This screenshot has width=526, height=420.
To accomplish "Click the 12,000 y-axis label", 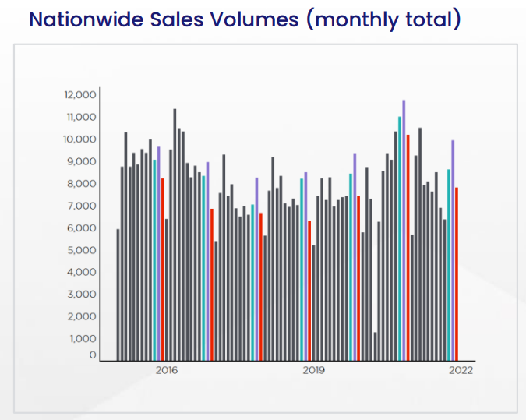I will 80,95.
